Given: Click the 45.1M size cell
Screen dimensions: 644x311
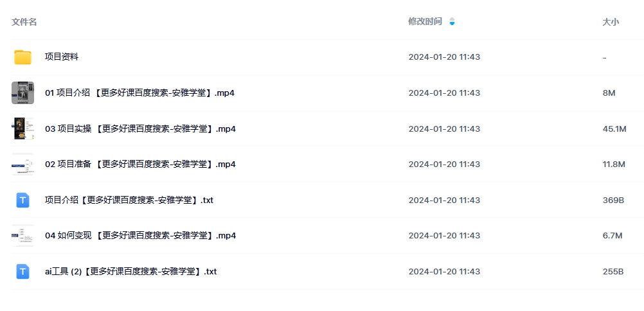Looking at the screenshot, I should (614, 129).
